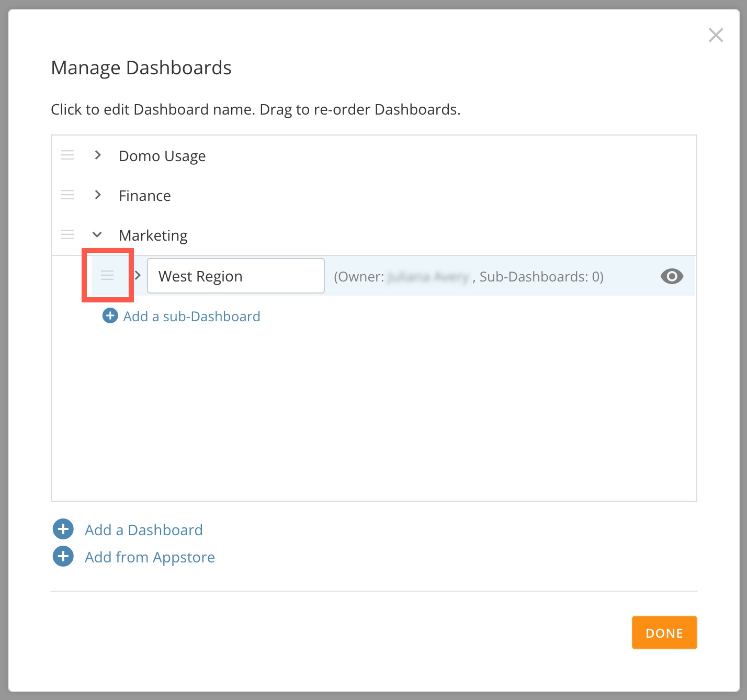Click the West Region drag handle
This screenshot has width=747, height=700.
click(x=107, y=275)
